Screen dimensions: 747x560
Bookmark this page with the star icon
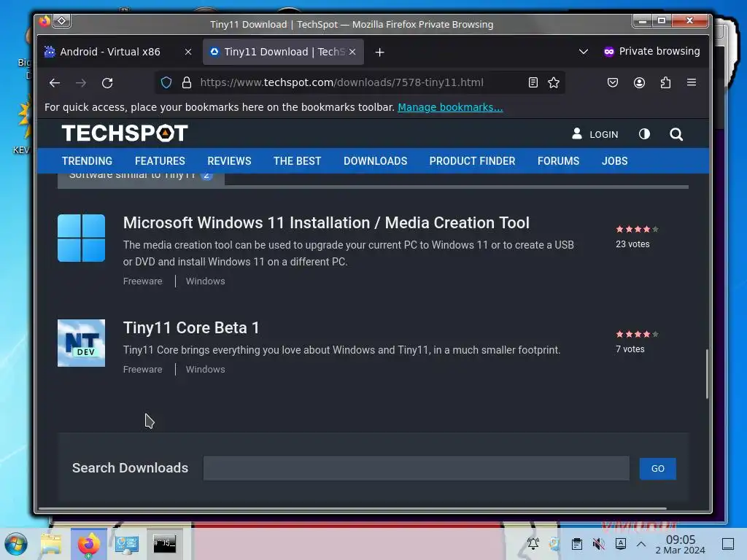point(554,82)
